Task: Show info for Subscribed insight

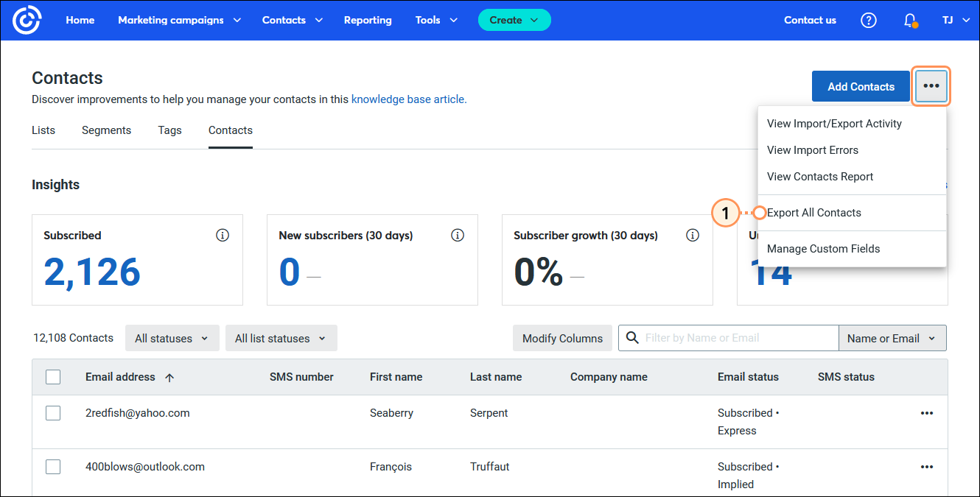Action: (x=223, y=236)
